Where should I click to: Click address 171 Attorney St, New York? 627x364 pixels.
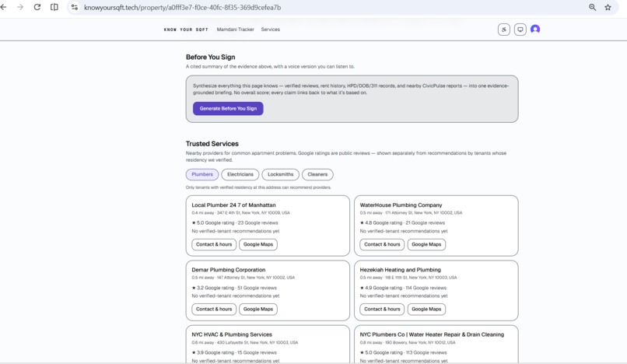(423, 213)
